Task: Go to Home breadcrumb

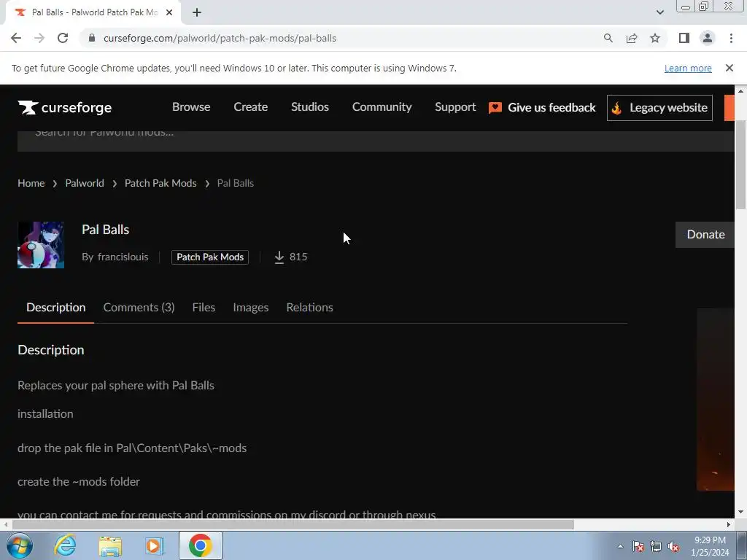Action: click(x=31, y=183)
